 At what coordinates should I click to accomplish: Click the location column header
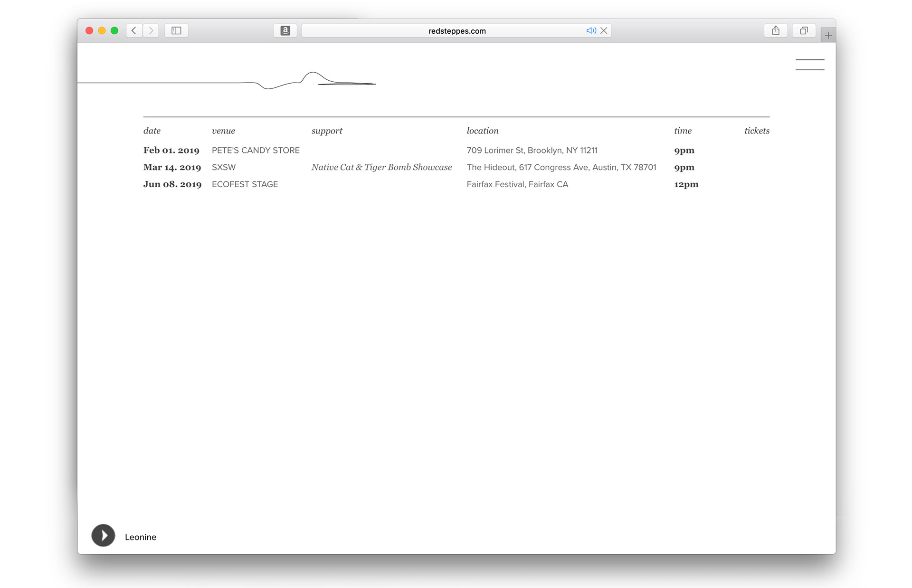click(x=483, y=131)
